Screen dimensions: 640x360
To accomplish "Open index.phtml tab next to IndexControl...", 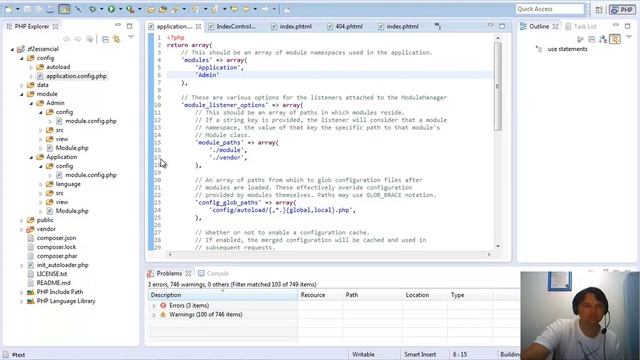I will [291, 26].
